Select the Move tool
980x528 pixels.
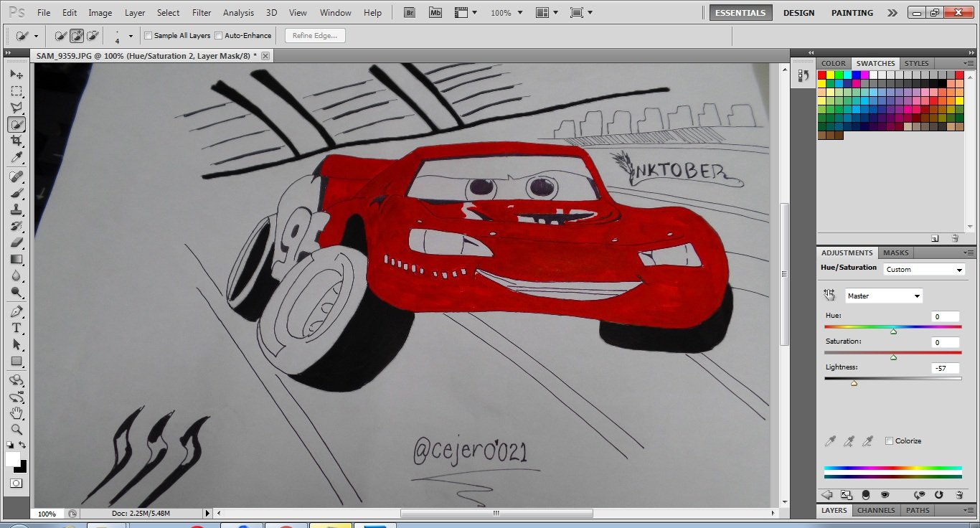point(17,75)
